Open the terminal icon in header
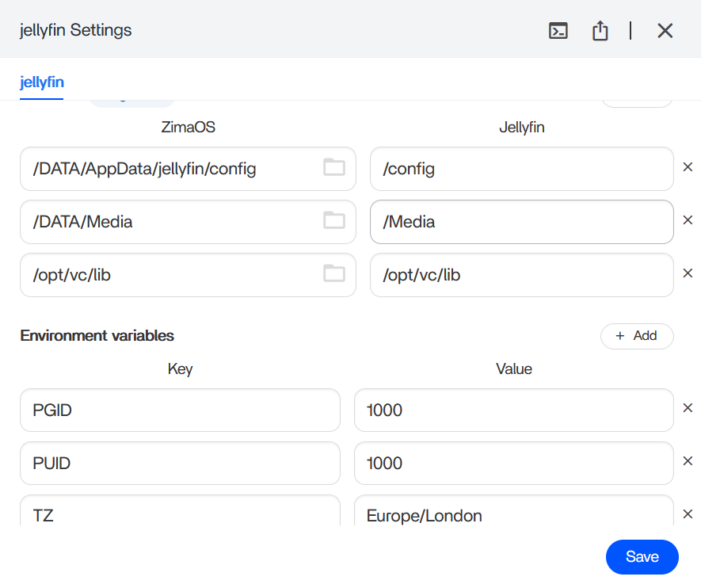The height and width of the screenshot is (588, 701). coord(558,31)
